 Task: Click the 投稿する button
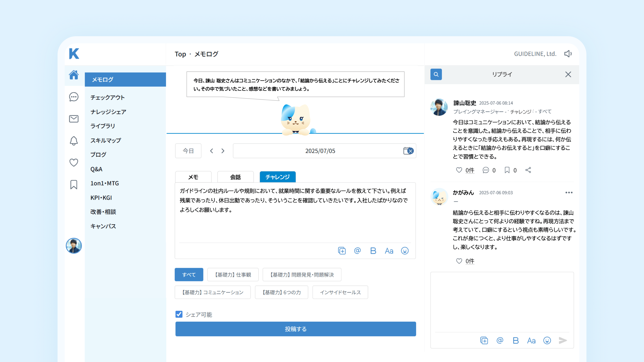(x=296, y=329)
